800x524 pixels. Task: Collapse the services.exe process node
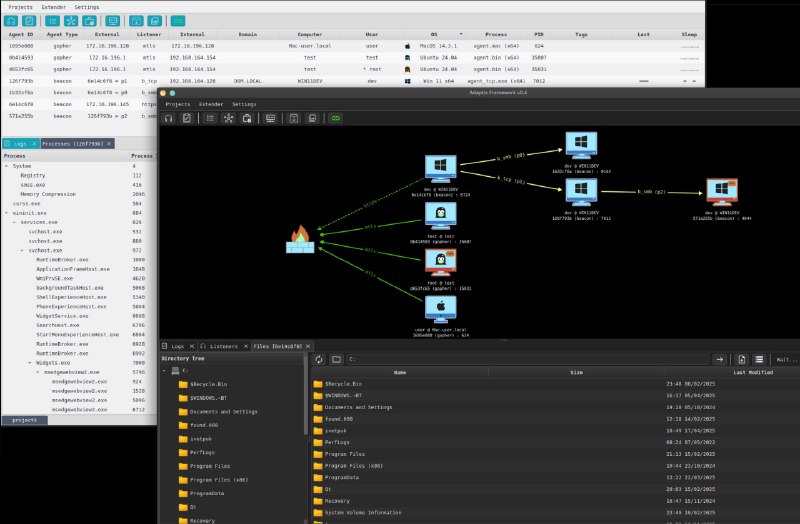click(14, 222)
